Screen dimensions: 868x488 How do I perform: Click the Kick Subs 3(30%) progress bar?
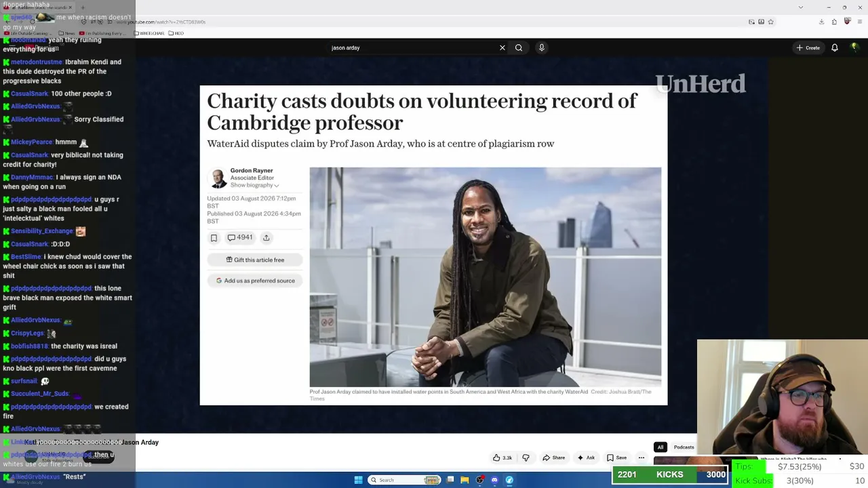point(800,481)
